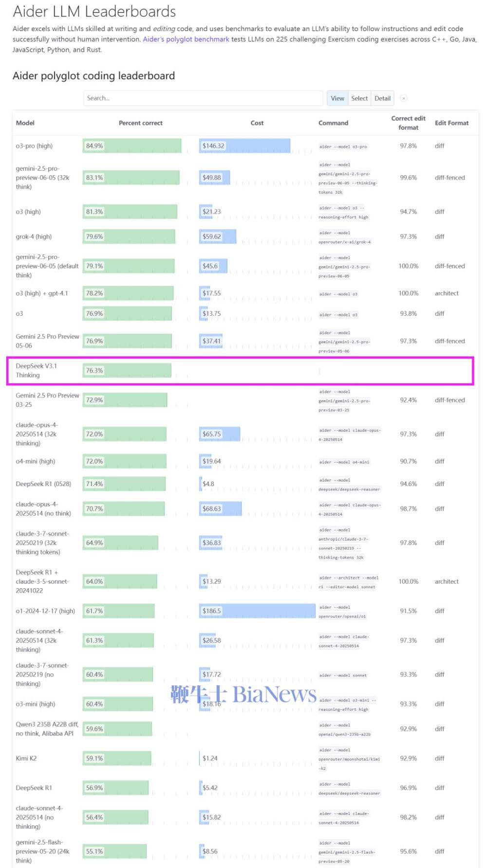This screenshot has width=487, height=868.
Task: Click the $186.5 cost bar for o1-2024-12-17
Action: point(257,611)
